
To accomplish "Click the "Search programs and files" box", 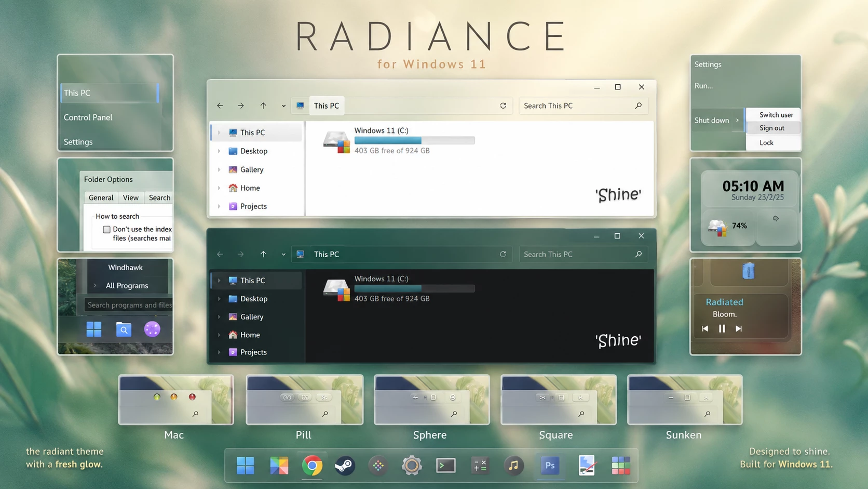I will 128,305.
